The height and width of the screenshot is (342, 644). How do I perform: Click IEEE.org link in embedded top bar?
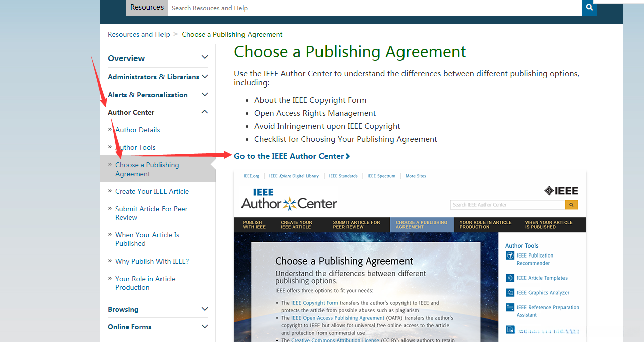point(251,176)
